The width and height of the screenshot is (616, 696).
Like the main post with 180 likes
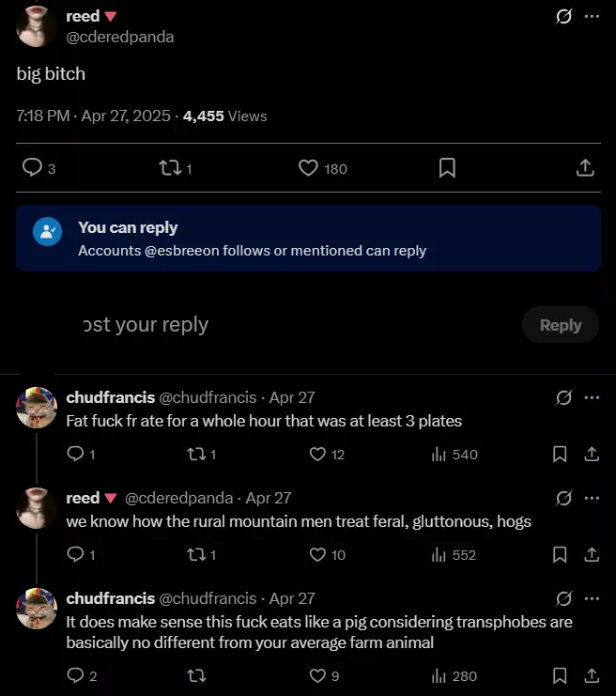(x=308, y=168)
